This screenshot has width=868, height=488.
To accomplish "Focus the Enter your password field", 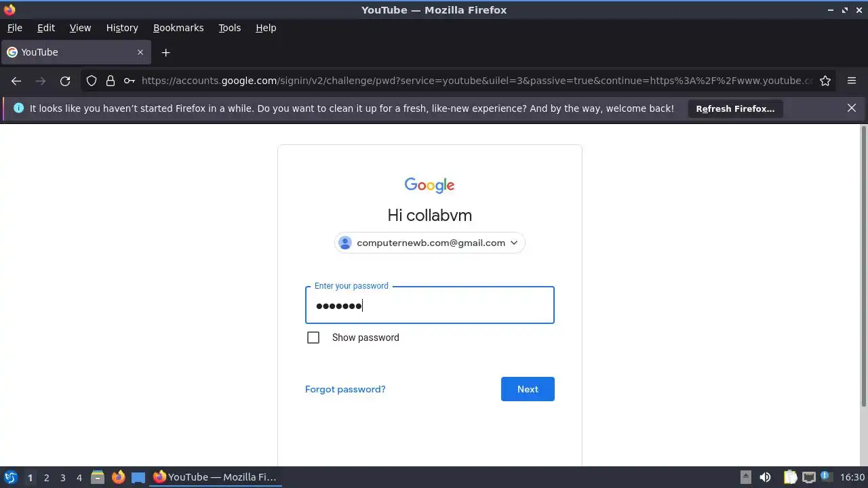I will pos(430,305).
